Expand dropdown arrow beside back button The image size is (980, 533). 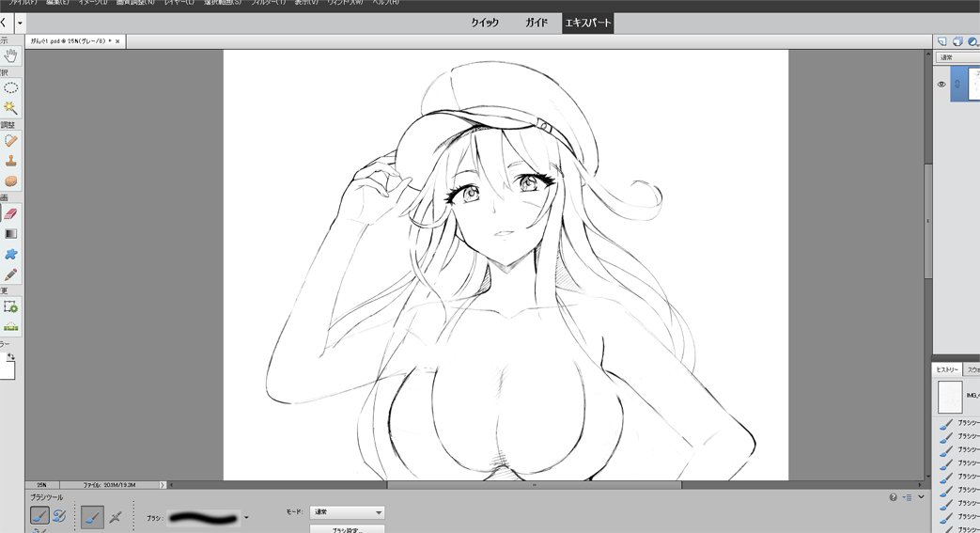[x=21, y=24]
